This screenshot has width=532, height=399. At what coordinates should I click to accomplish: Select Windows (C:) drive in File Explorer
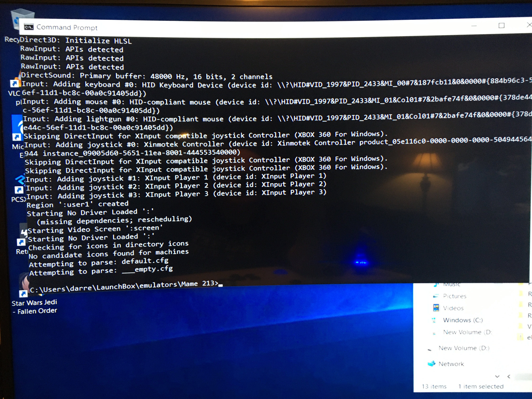pos(463,320)
